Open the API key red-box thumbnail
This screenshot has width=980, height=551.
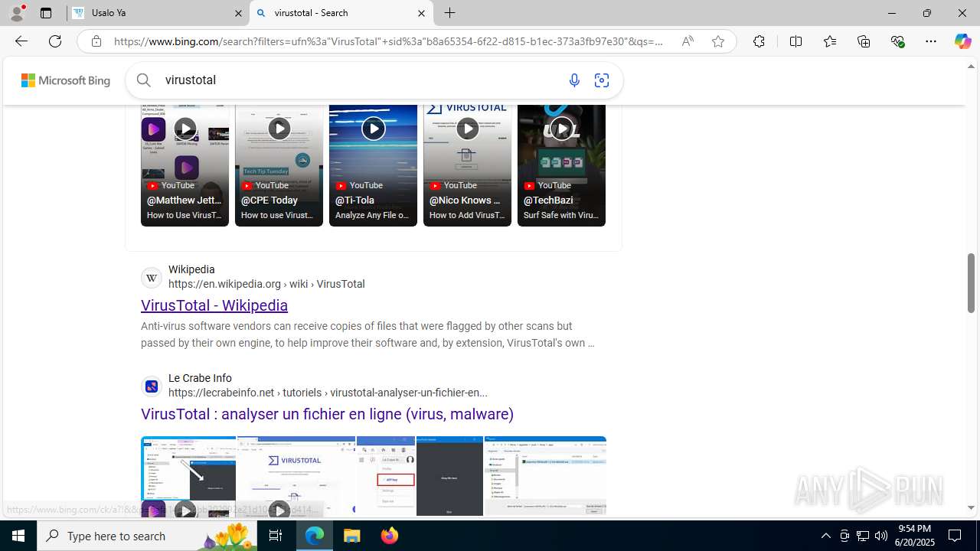pos(386,476)
